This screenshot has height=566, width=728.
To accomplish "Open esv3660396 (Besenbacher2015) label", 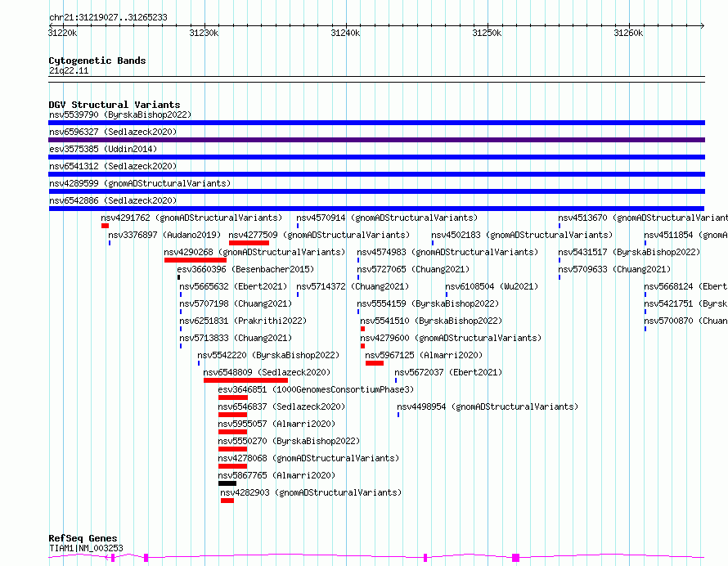I will (245, 269).
